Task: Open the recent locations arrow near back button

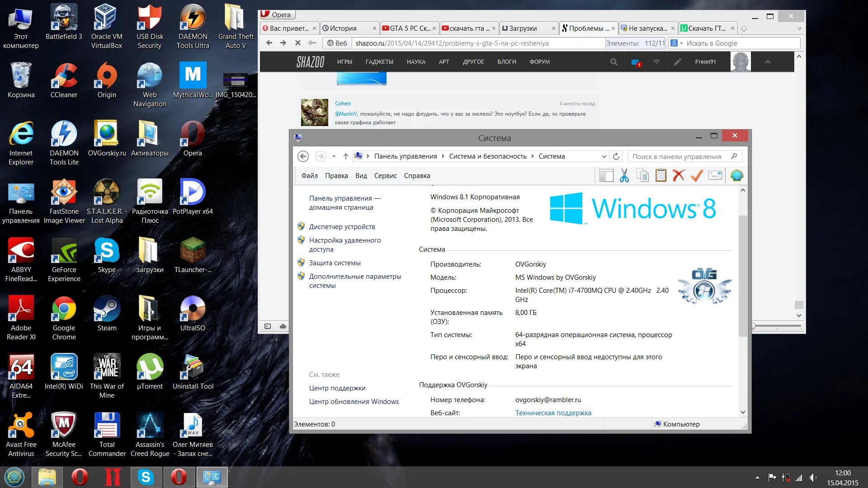Action: click(334, 156)
